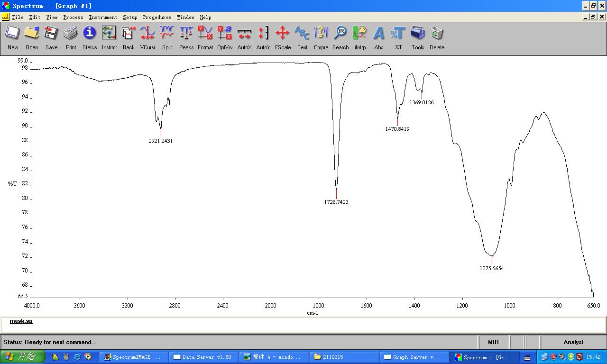Switch to transmittance with %T icon
The width and height of the screenshot is (607, 364).
pos(398,37)
